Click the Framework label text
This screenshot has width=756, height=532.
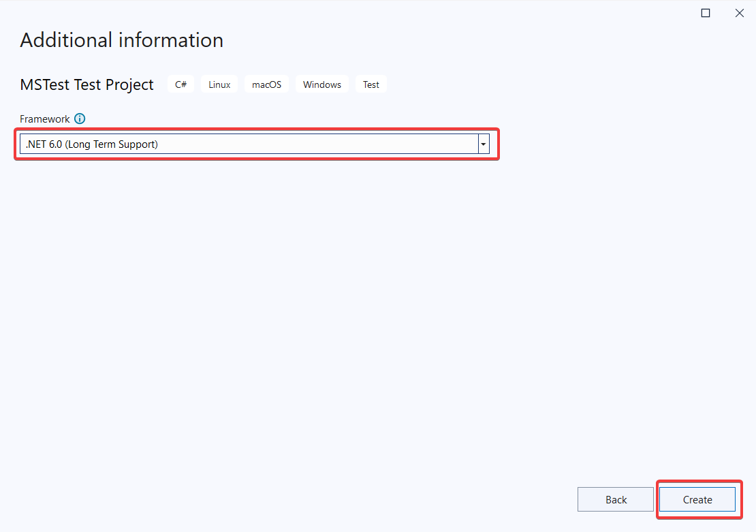pyautogui.click(x=45, y=119)
